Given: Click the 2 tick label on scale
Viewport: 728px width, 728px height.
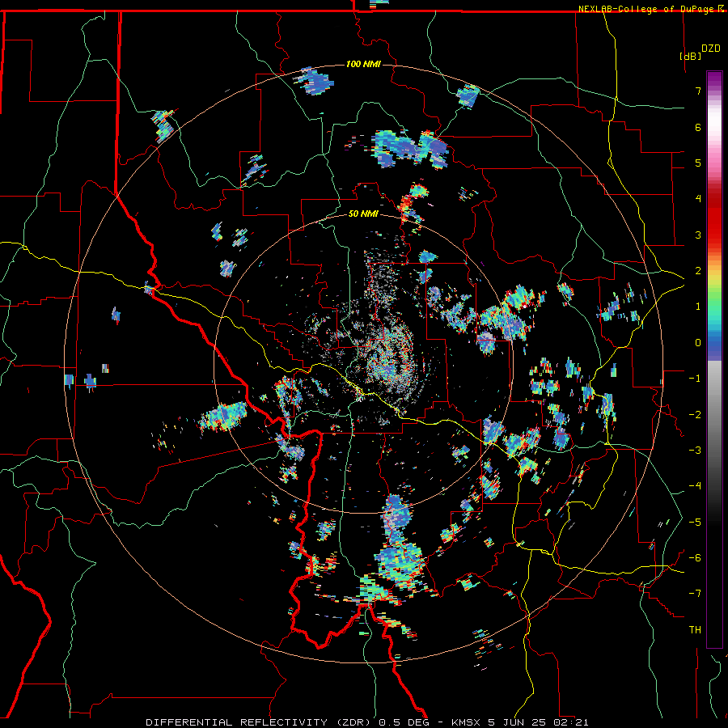Looking at the screenshot, I should pyautogui.click(x=698, y=271).
